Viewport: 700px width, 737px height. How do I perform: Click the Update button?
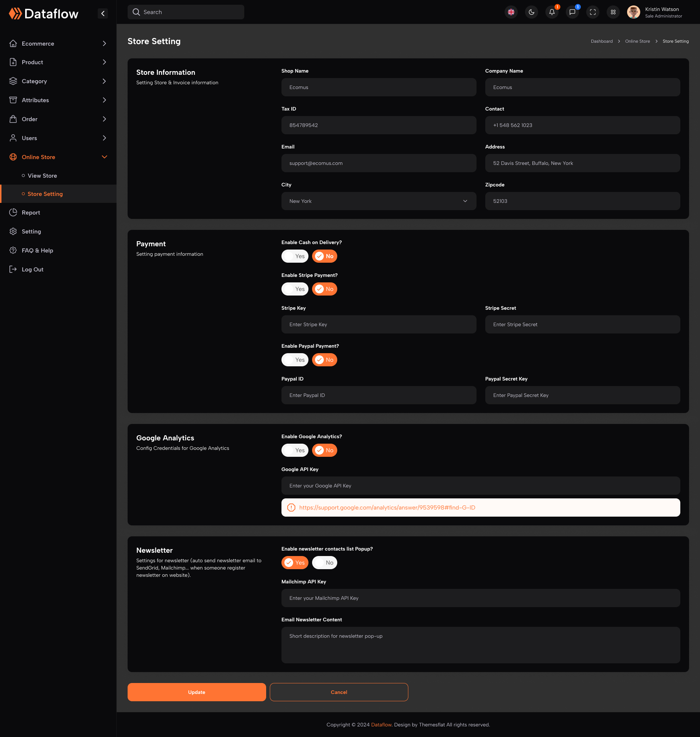(196, 692)
